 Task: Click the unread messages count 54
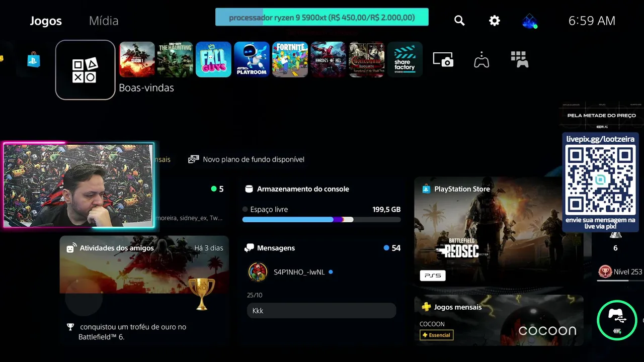(x=396, y=248)
